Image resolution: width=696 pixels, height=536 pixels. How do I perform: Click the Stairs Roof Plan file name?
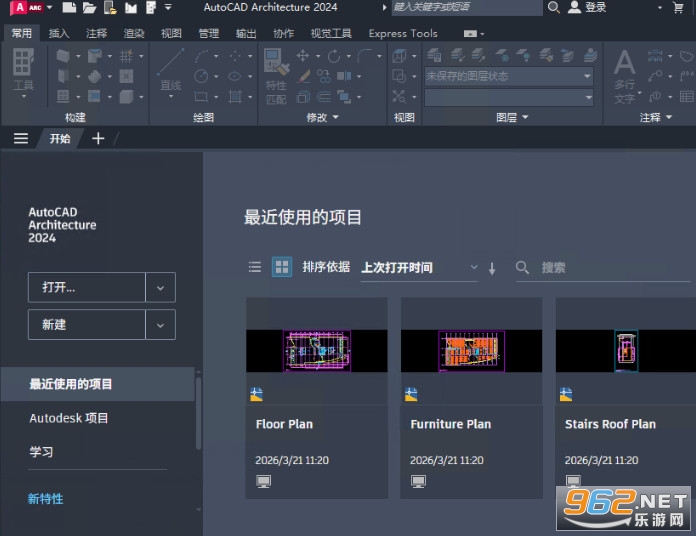click(610, 424)
